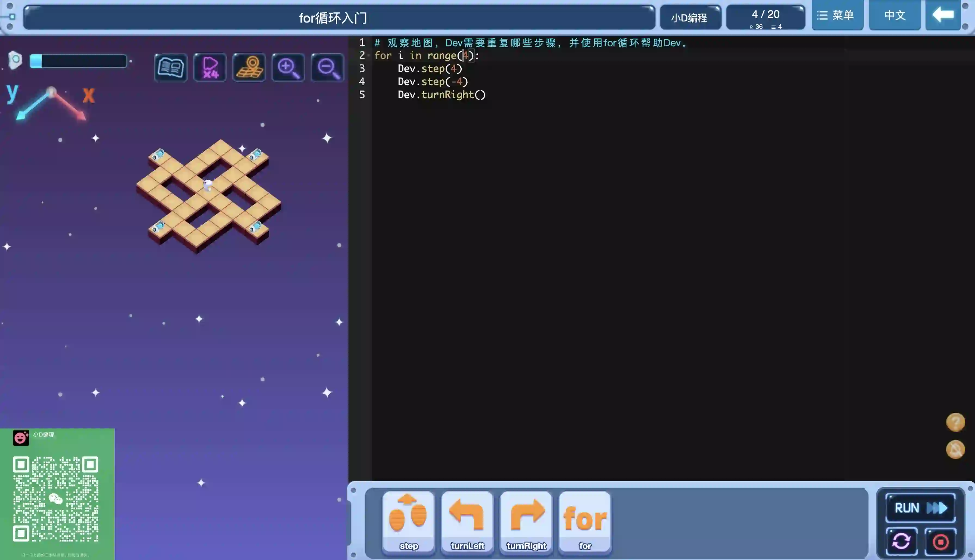
Task: Switch language with 中文 button
Action: [894, 15]
